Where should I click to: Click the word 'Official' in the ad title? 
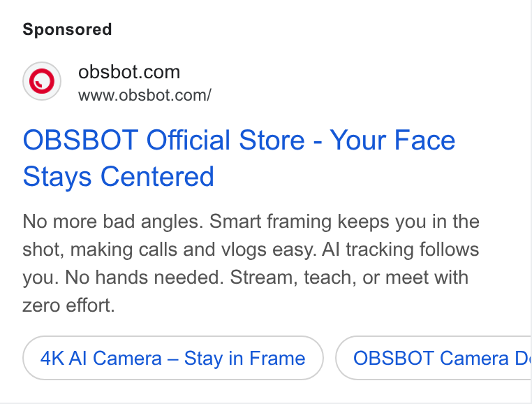pyautogui.click(x=189, y=140)
